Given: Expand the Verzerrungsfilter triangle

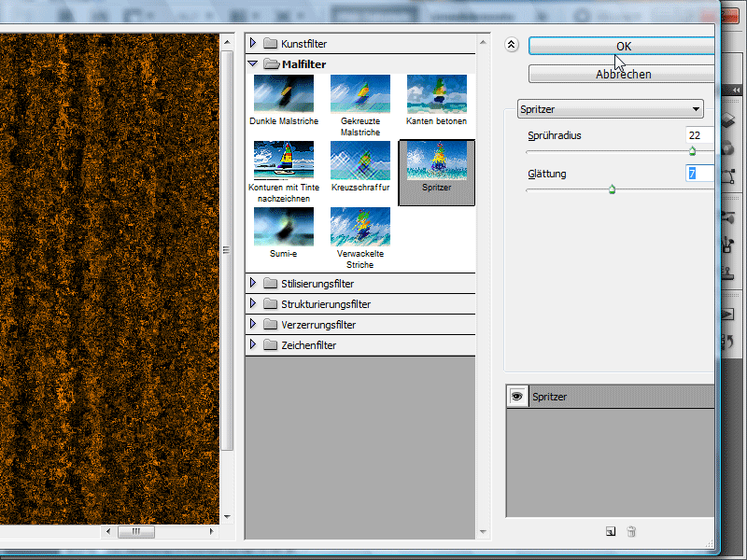Looking at the screenshot, I should (x=253, y=324).
